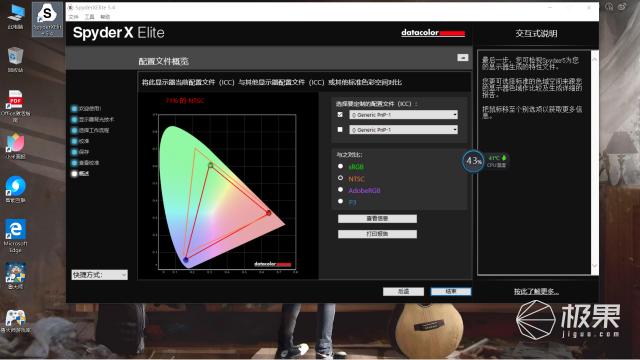Click the 43% floating monitor widget
This screenshot has height=360, width=640.
pyautogui.click(x=473, y=161)
